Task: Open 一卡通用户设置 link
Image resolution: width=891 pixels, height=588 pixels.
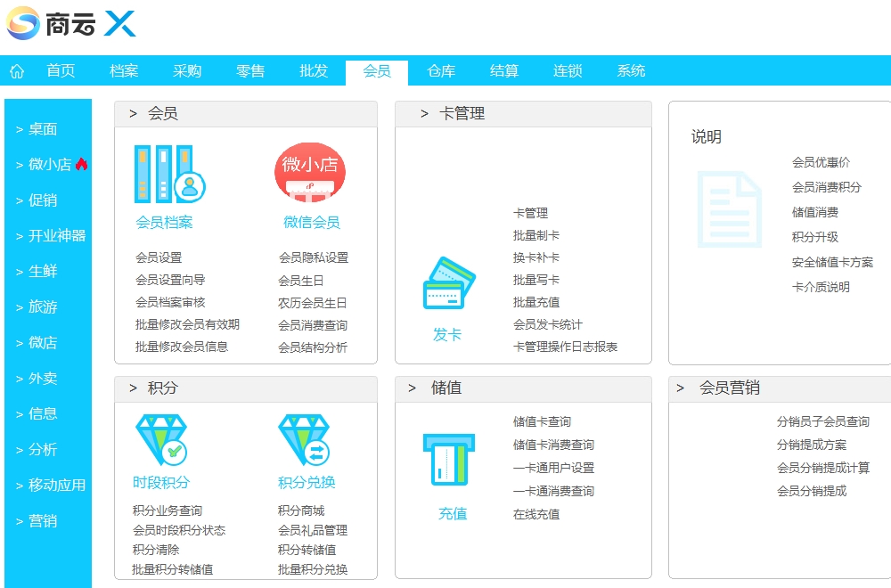Action: [554, 468]
